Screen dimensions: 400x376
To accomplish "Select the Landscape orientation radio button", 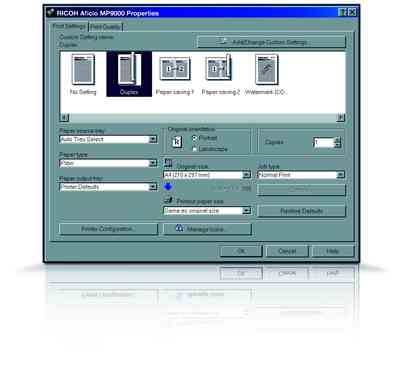I will pyautogui.click(x=195, y=149).
